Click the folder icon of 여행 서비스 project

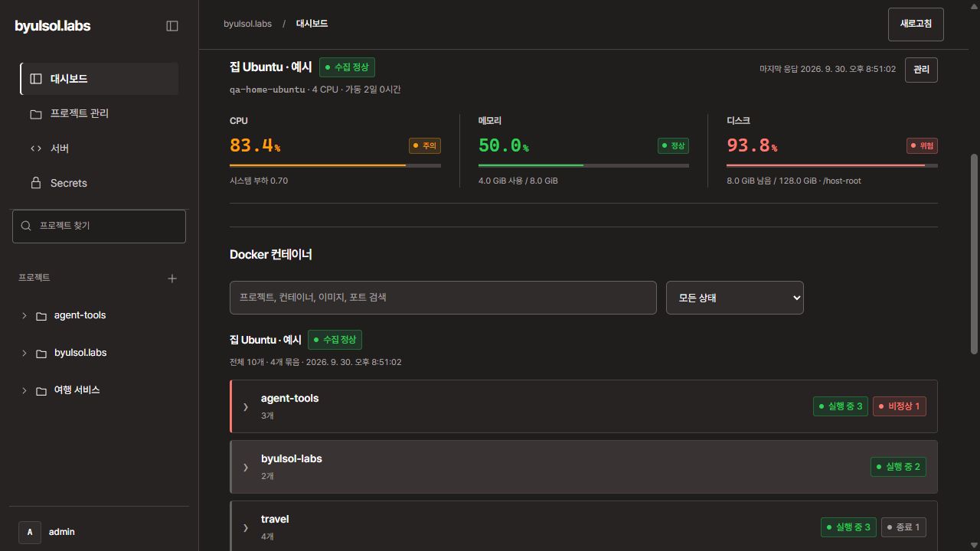tap(41, 390)
